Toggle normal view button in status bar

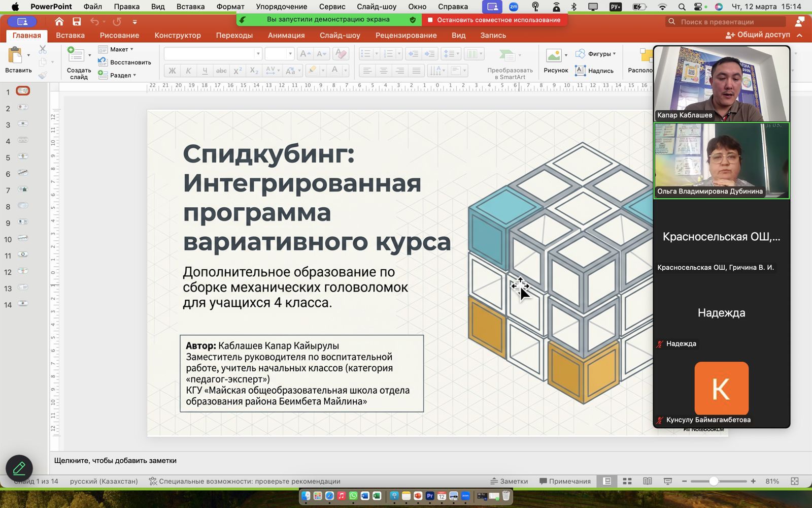tap(607, 481)
